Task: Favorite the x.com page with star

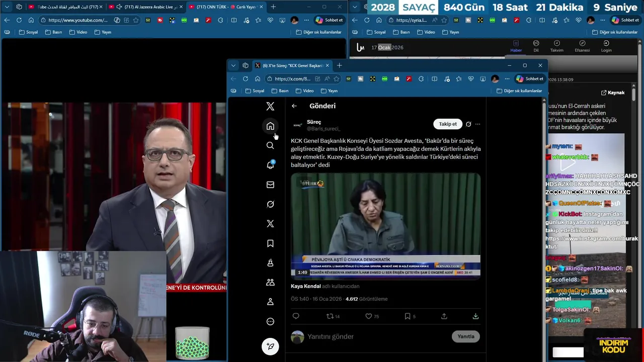Action: pyautogui.click(x=337, y=79)
